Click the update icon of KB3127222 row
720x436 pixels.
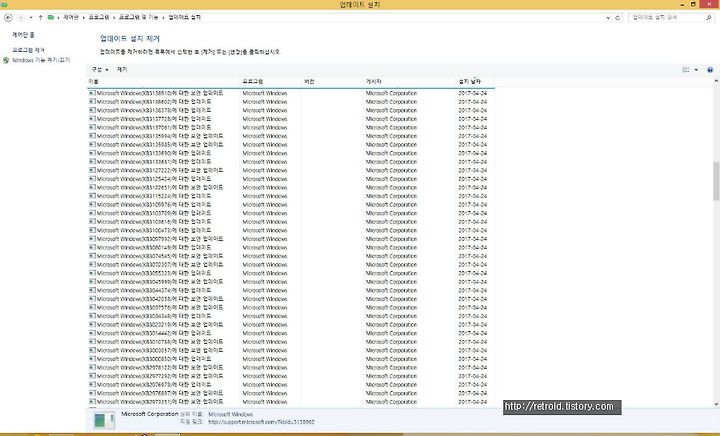click(x=92, y=170)
